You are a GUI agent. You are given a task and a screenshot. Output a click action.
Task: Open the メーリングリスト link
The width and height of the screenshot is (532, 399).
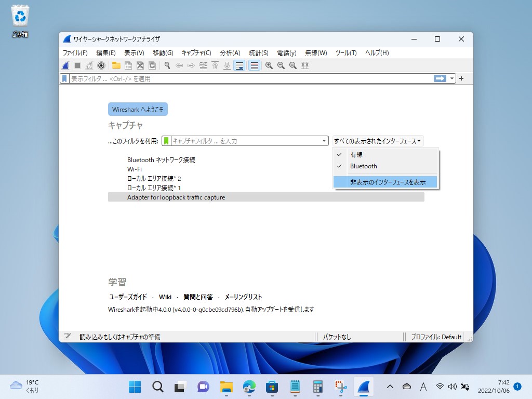(x=243, y=297)
